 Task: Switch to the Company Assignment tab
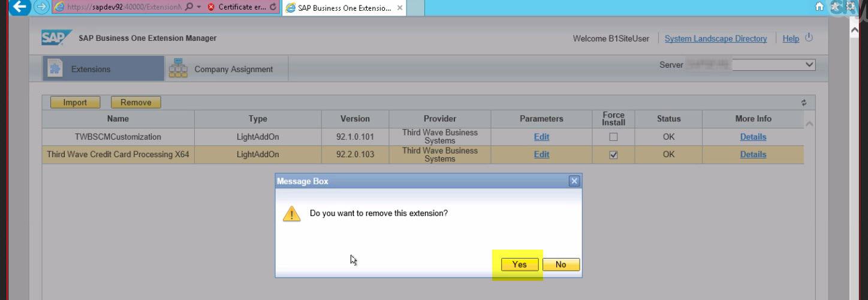227,69
